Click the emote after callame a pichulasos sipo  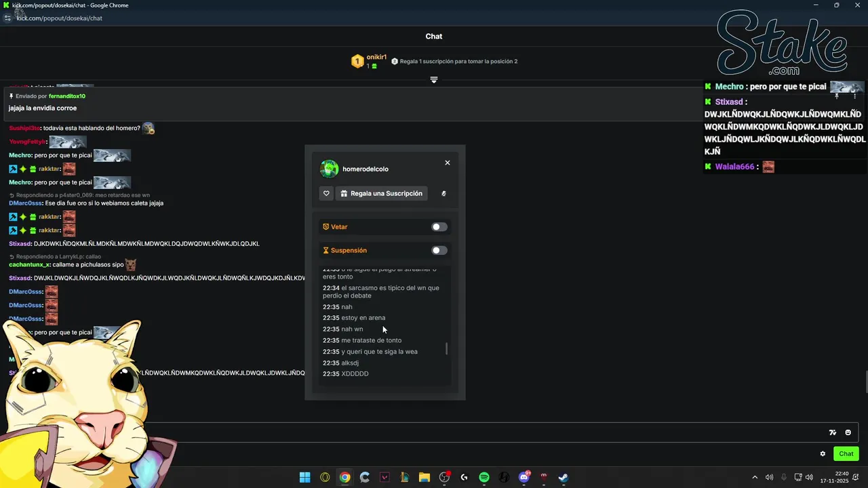(131, 264)
